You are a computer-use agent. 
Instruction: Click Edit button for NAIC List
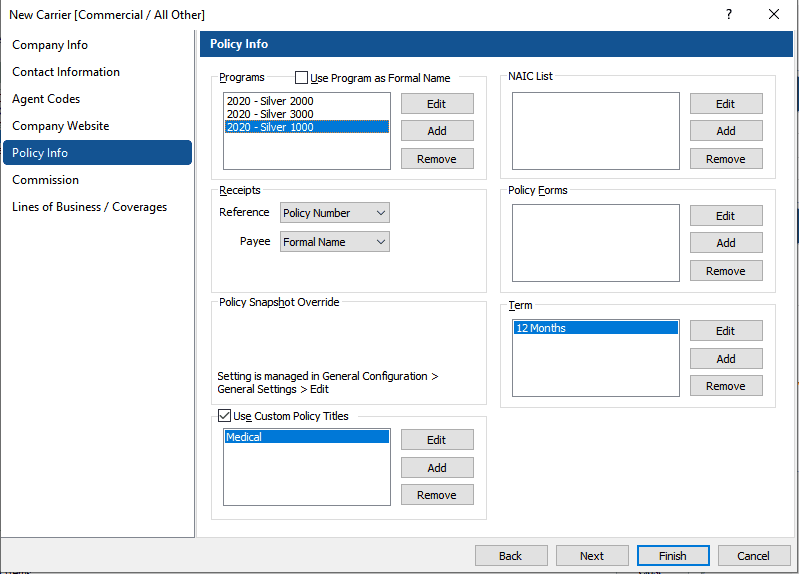tap(726, 103)
